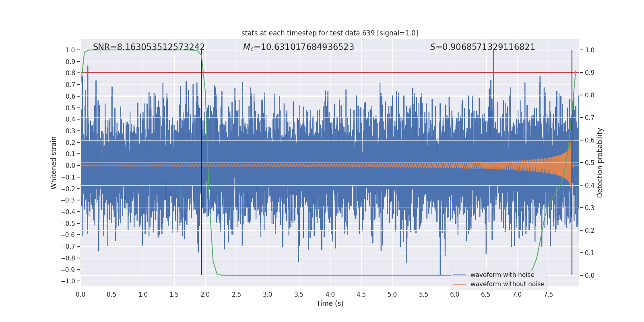Select detection probability tick label 0.2
The height and width of the screenshot is (322, 644).
click(590, 231)
